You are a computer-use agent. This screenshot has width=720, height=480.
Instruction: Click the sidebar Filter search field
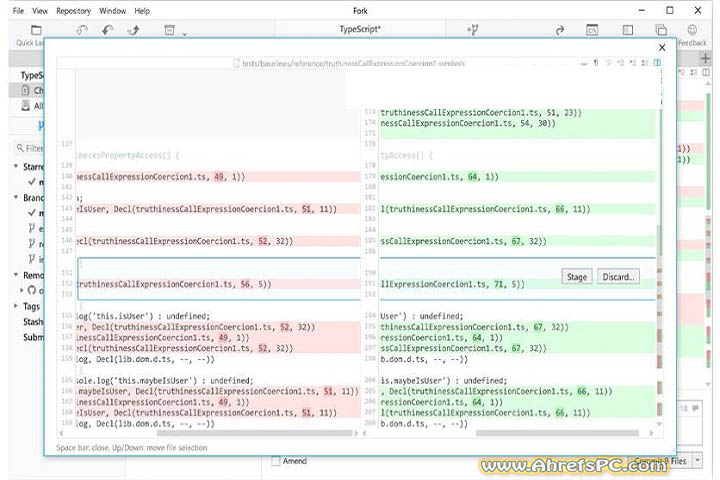coord(30,148)
